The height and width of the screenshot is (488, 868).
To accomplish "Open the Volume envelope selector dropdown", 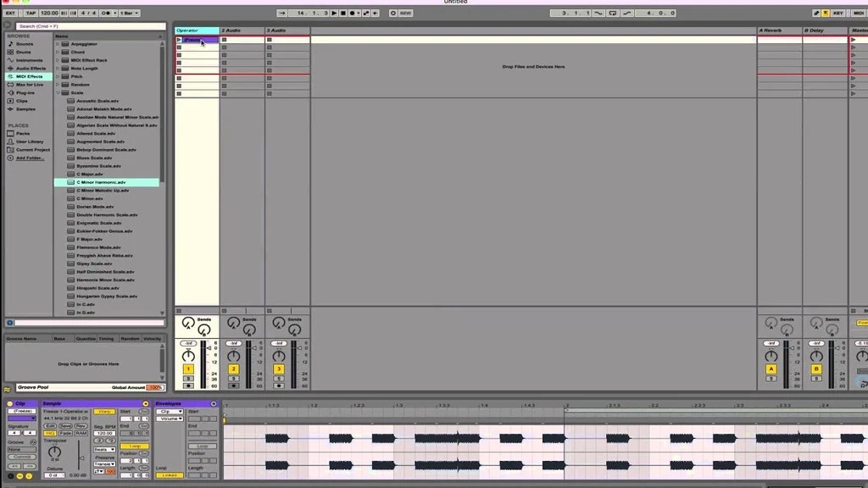I will (x=170, y=419).
